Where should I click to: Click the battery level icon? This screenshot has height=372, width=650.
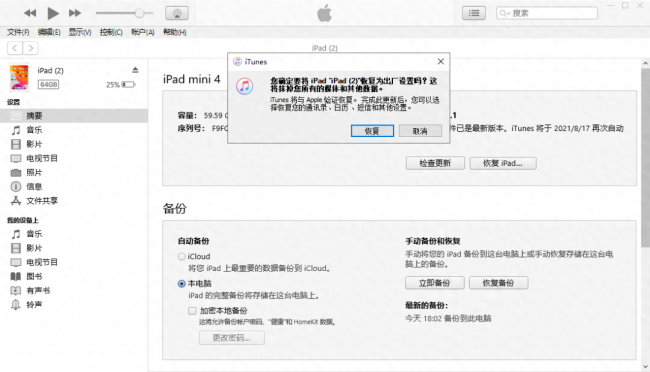coord(129,85)
